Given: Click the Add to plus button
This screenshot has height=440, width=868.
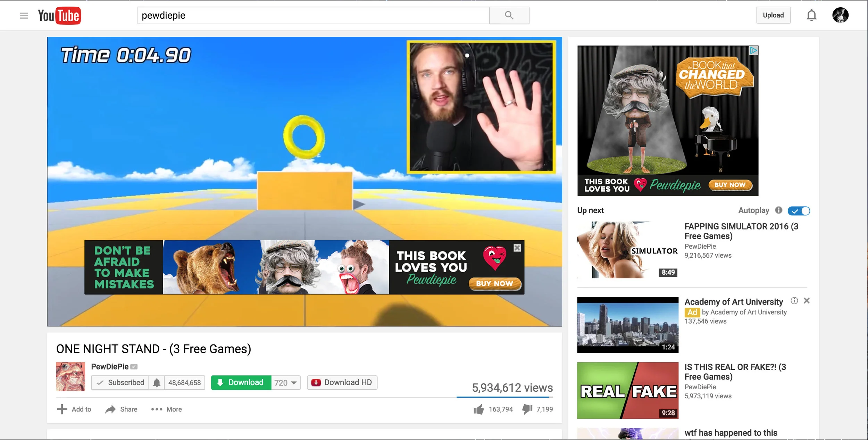Looking at the screenshot, I should click(x=74, y=409).
